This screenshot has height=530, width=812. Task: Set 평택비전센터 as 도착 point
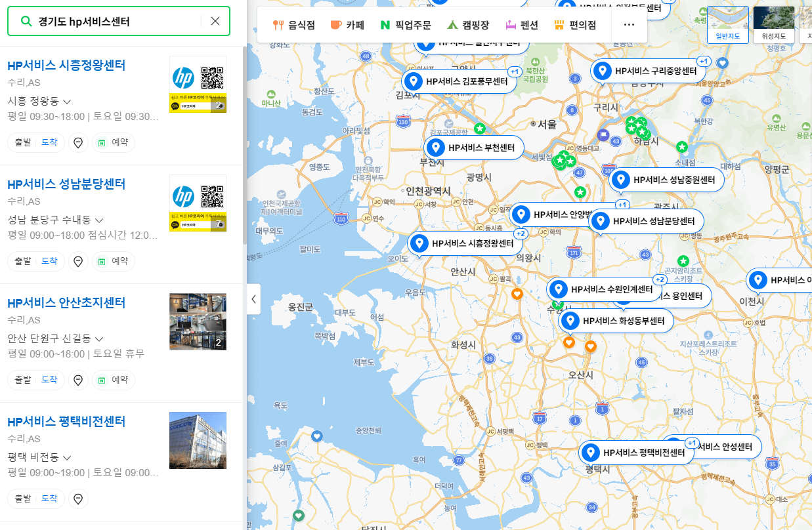pyautogui.click(x=50, y=498)
